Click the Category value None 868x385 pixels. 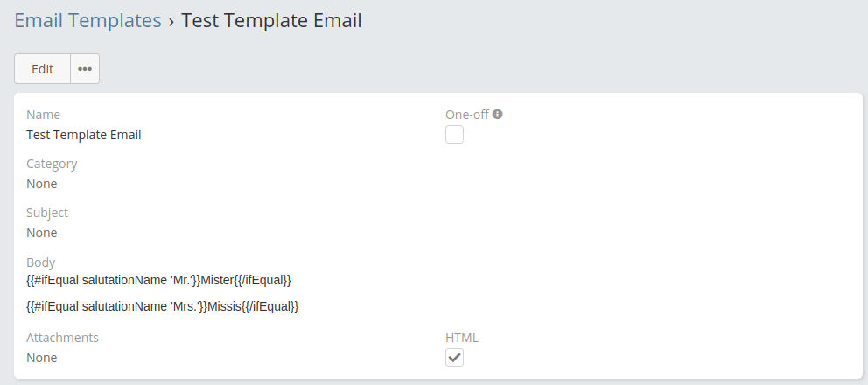[42, 184]
